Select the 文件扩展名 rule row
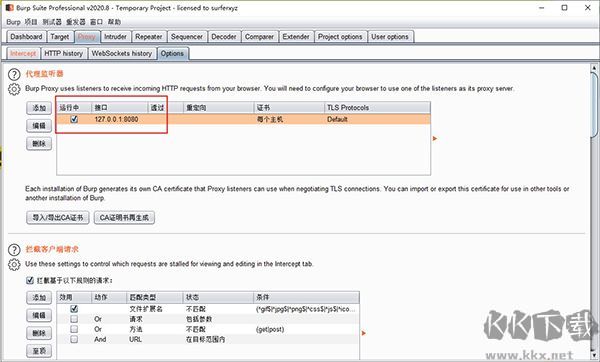The width and height of the screenshot is (600, 362). pos(208,309)
